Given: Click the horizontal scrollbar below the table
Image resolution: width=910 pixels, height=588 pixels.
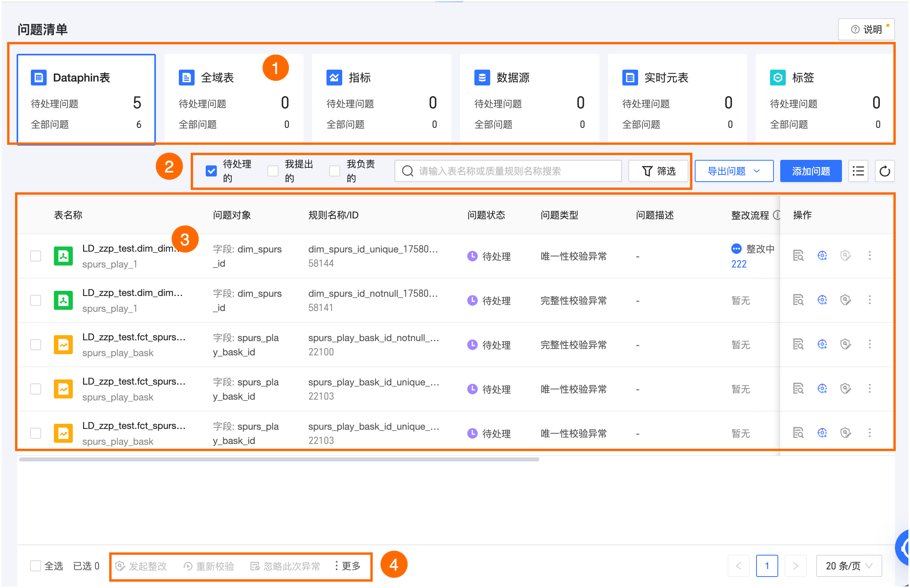Looking at the screenshot, I should [x=279, y=459].
